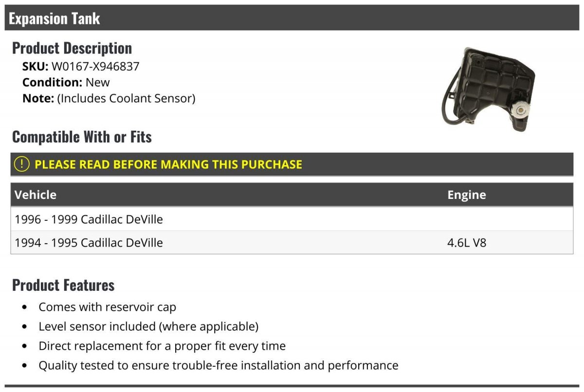Click the Vehicle column header
The width and height of the screenshot is (584, 392).
(x=36, y=195)
